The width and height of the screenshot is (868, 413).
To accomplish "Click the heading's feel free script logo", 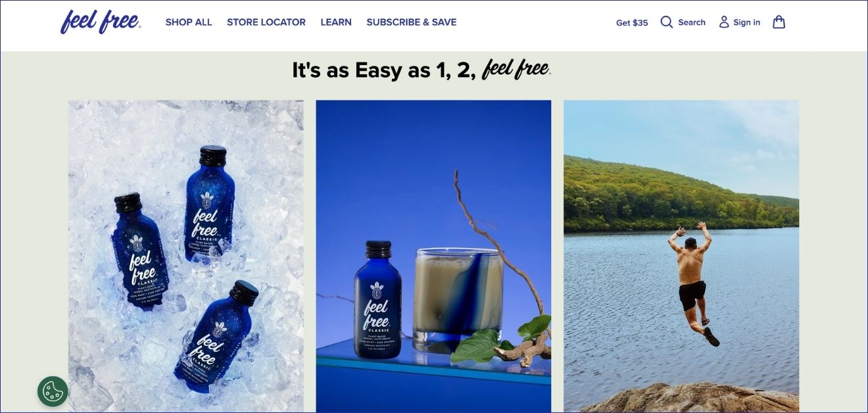I will coord(516,68).
